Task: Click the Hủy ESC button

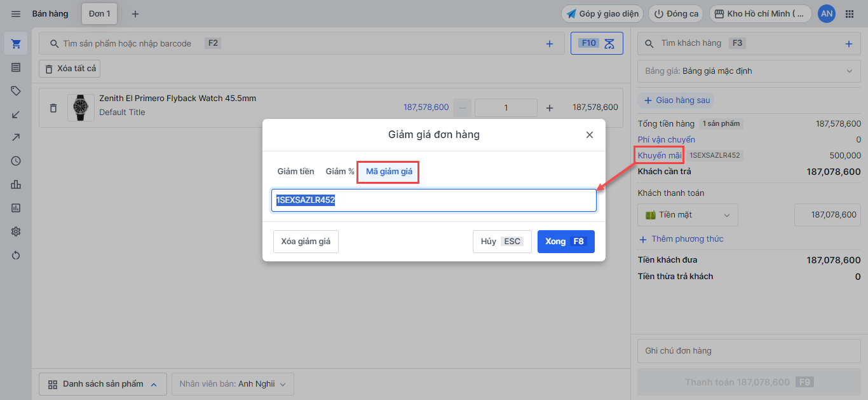Action: click(501, 242)
